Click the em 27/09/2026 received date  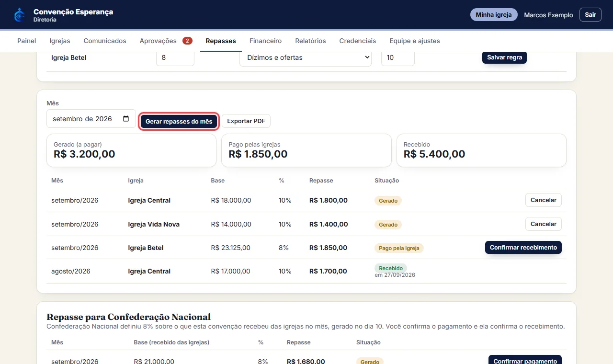[x=395, y=275]
